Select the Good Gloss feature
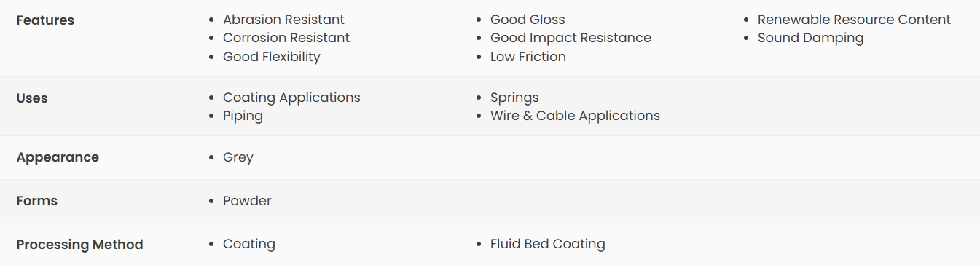Image resolution: width=980 pixels, height=273 pixels. pyautogui.click(x=528, y=20)
